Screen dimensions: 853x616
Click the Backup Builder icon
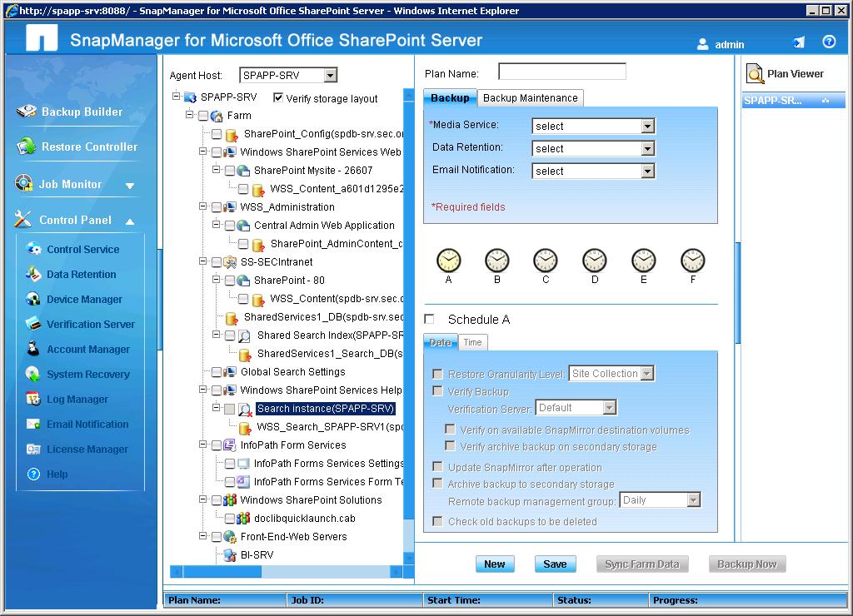[x=26, y=111]
